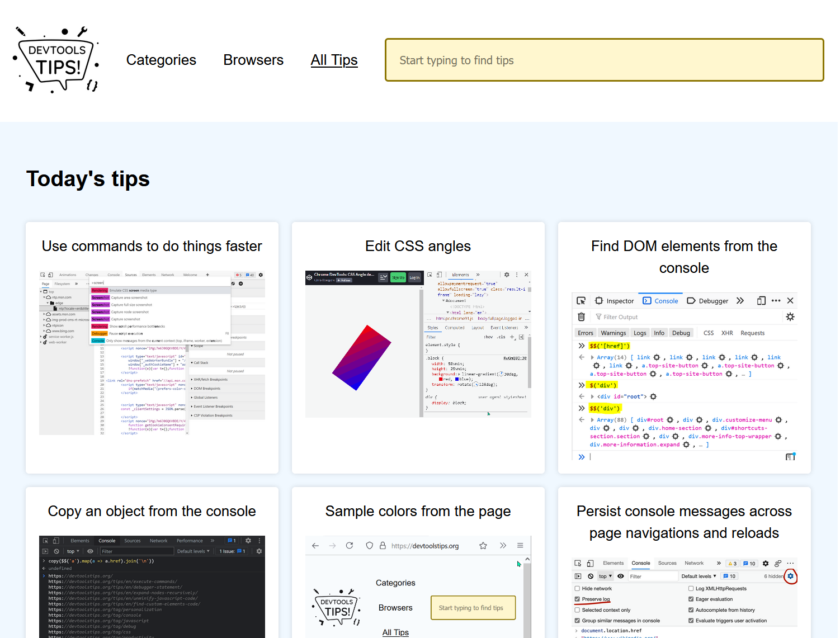Click the red gradient color swatch in the Styles pane
The height and width of the screenshot is (638, 840).
441,379
